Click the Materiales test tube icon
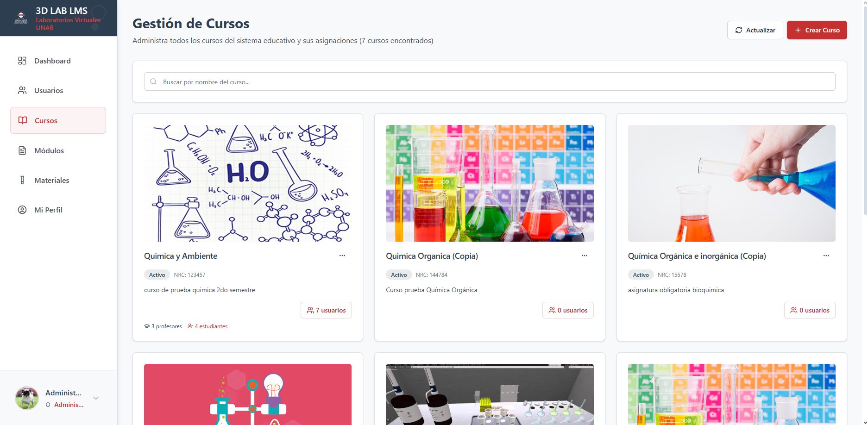Screen dimensions: 868x425 click(22, 180)
